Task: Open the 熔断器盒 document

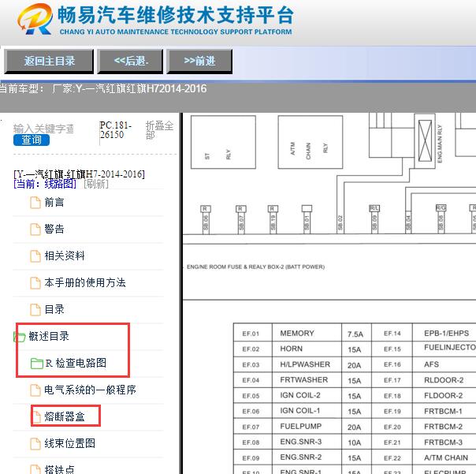Action: [x=65, y=416]
